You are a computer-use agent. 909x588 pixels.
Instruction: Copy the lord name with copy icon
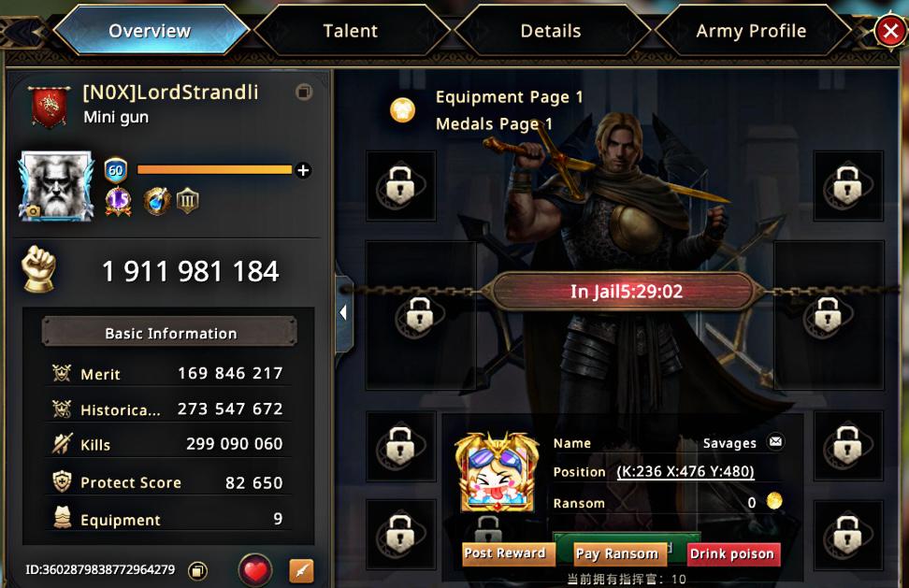[304, 93]
